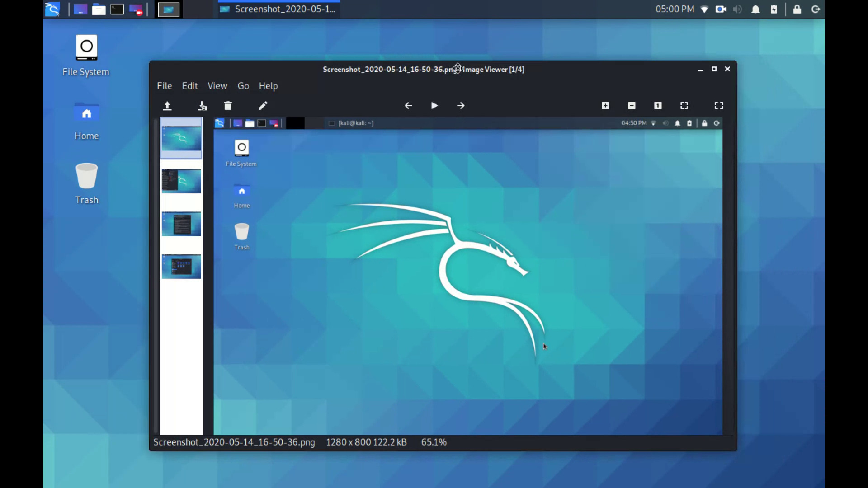Image resolution: width=868 pixels, height=488 pixels.
Task: Launch the terminal from the top panel
Action: click(117, 9)
